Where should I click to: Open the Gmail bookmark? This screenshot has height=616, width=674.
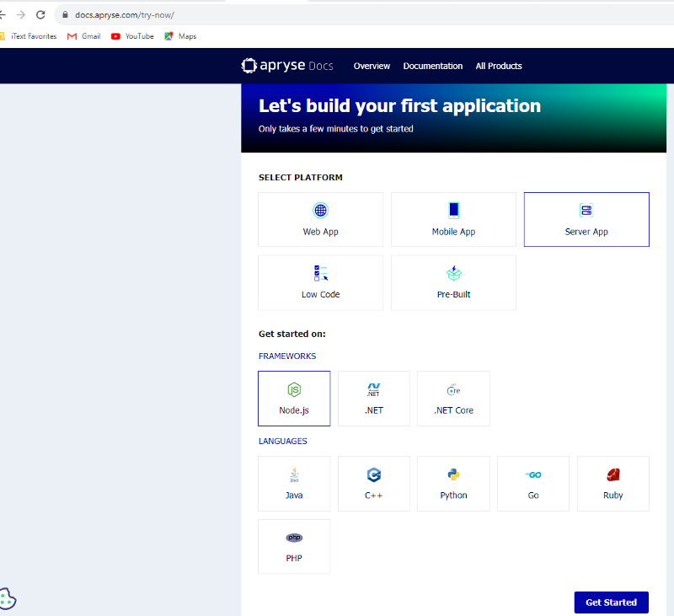tap(83, 36)
